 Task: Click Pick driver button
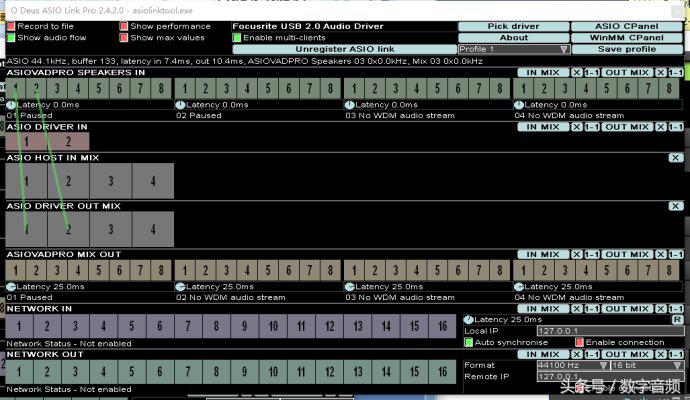click(x=513, y=27)
